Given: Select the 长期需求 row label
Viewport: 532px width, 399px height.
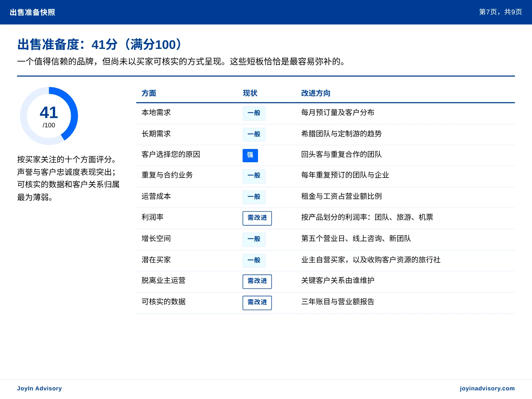Looking at the screenshot, I should [x=156, y=134].
